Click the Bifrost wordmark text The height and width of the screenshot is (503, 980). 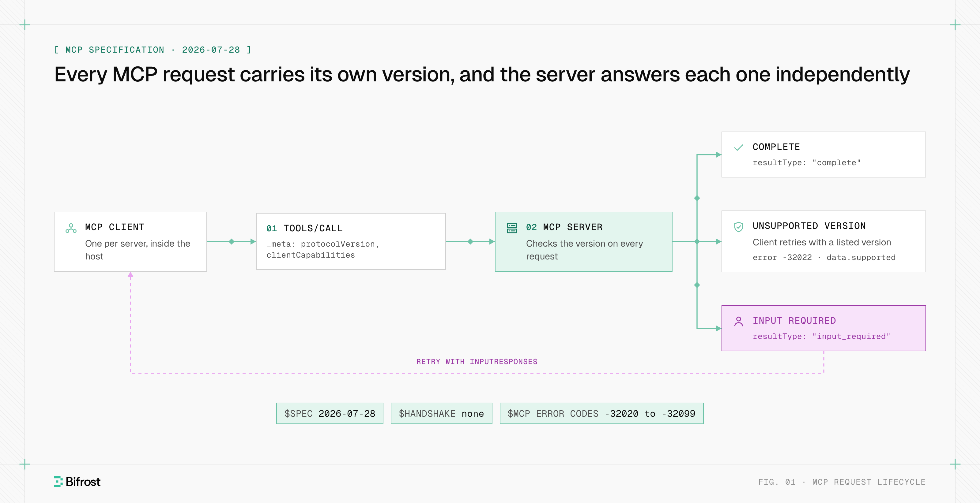83,482
